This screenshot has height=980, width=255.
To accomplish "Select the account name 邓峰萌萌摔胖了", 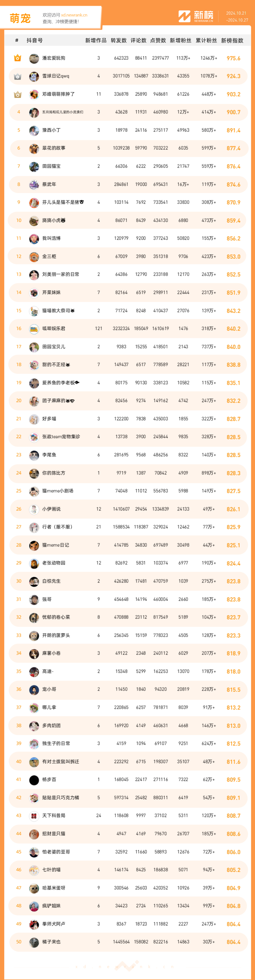I will coord(58,94).
